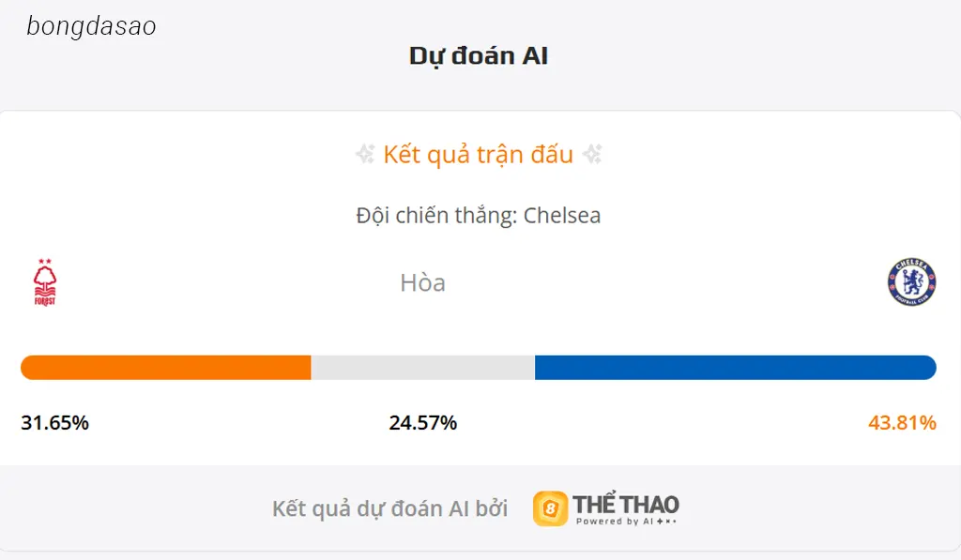Viewport: 961px width, 560px height.
Task: Click the Kết quả dự đoán AI bởi caption
Action: (389, 508)
